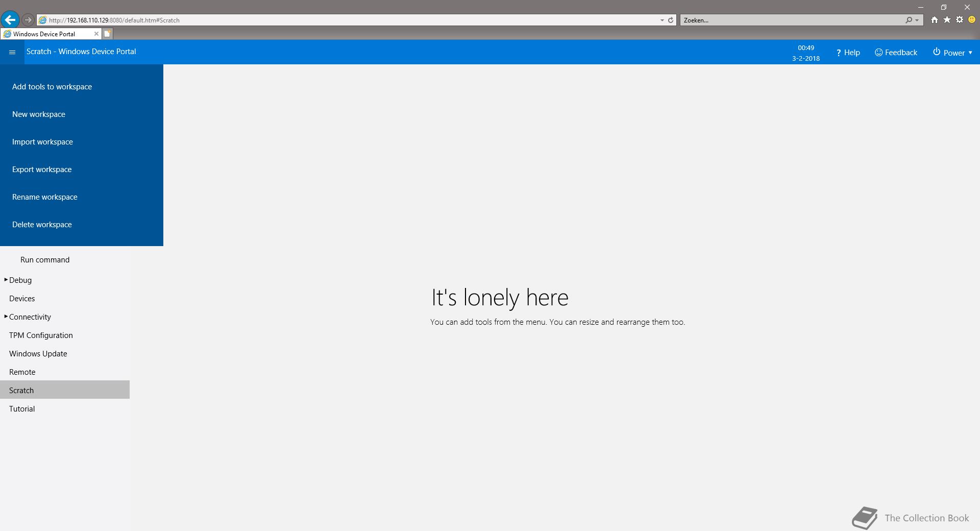Click the Scratch - Windows Device Portal title
This screenshot has width=980, height=531.
pyautogui.click(x=81, y=52)
